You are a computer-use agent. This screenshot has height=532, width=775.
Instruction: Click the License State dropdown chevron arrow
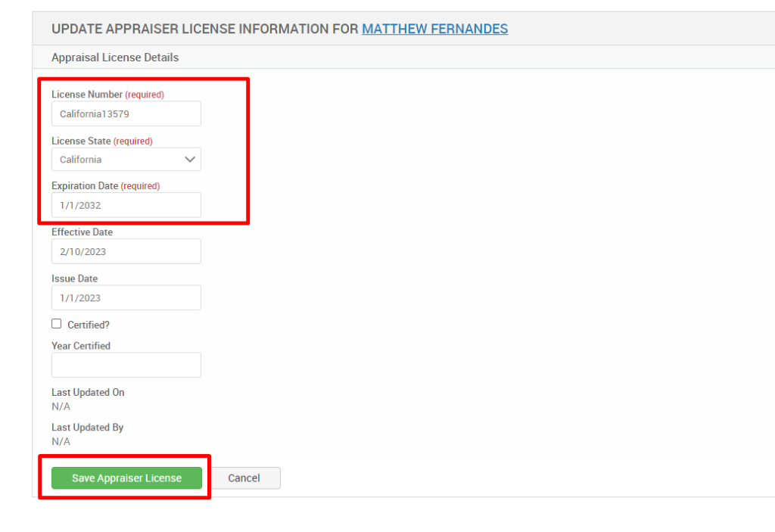tap(190, 159)
